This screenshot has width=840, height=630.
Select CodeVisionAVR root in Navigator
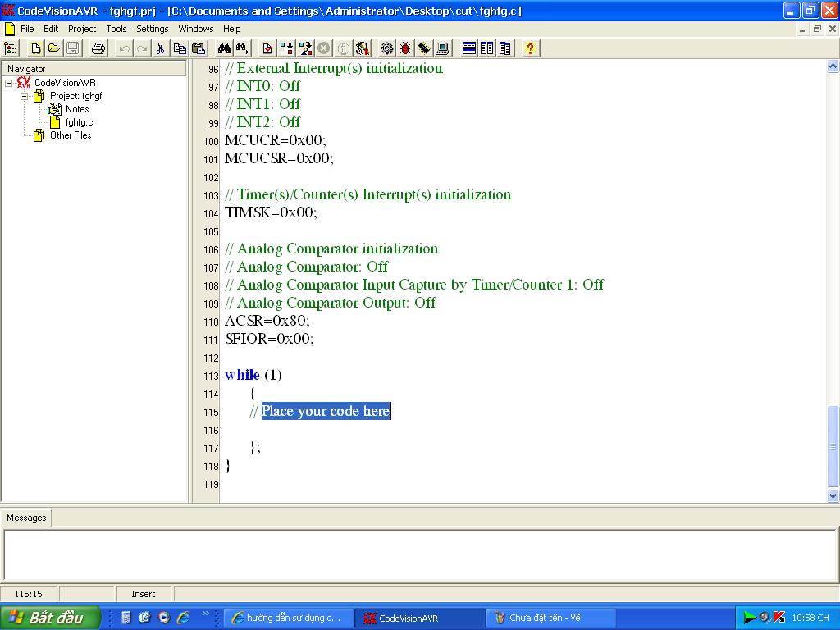[66, 83]
